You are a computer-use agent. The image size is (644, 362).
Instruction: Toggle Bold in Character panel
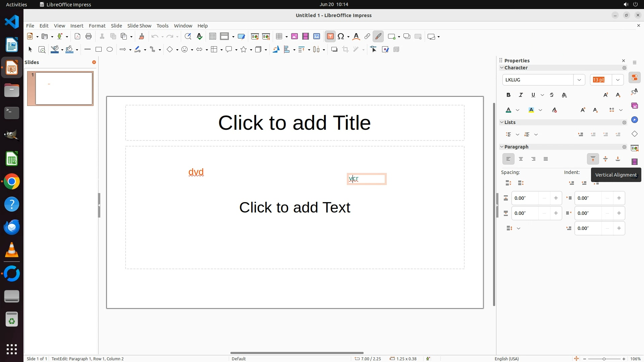click(508, 95)
